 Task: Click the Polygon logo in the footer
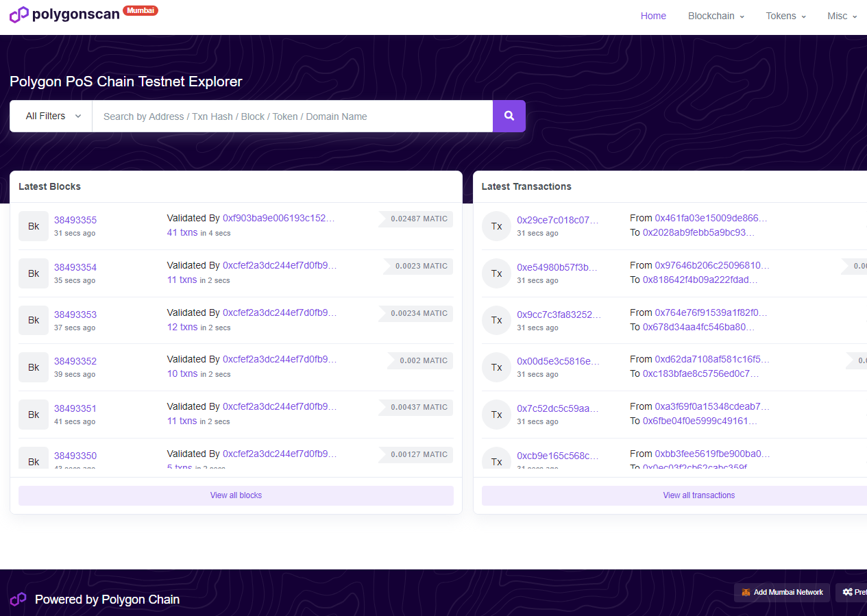tap(18, 600)
